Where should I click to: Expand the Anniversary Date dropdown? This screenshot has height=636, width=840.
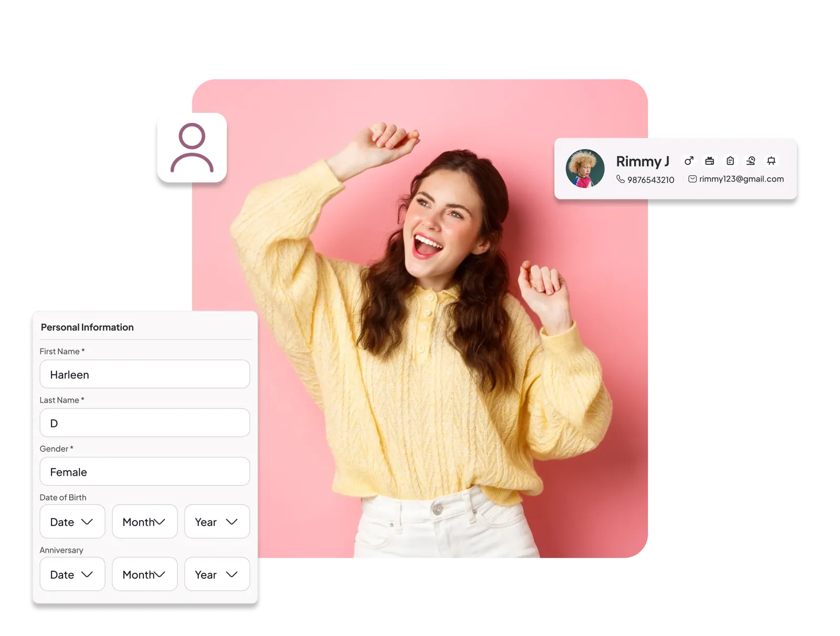point(72,574)
